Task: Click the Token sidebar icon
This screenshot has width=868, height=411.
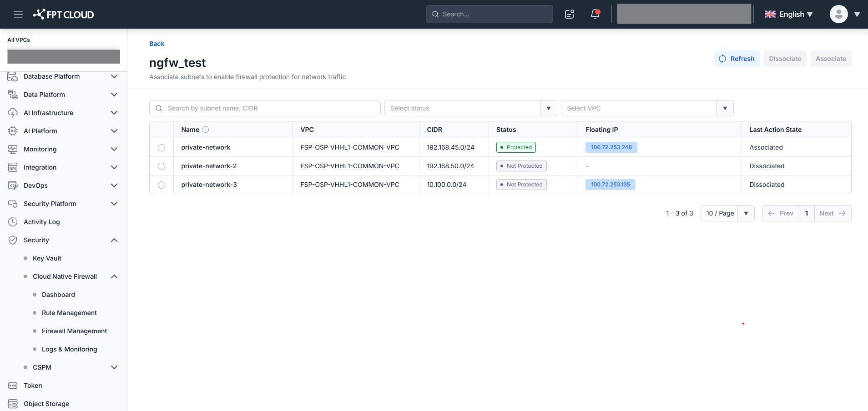Action: click(13, 386)
